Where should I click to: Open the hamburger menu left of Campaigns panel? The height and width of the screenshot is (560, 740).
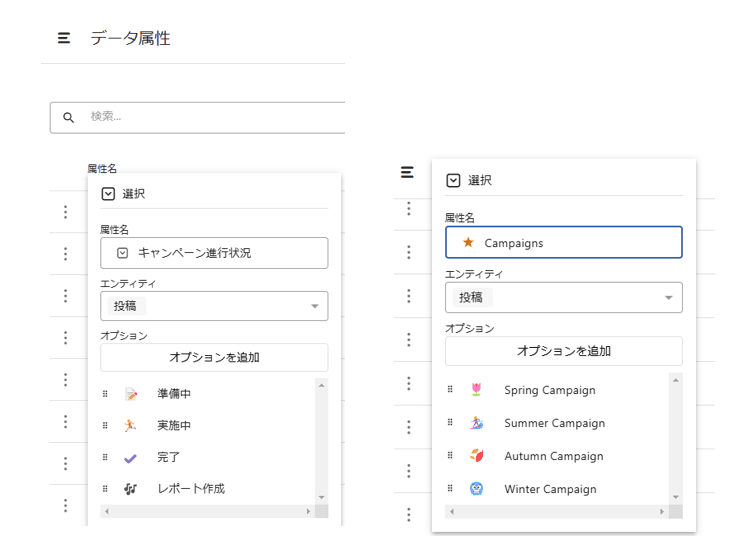pyautogui.click(x=407, y=172)
